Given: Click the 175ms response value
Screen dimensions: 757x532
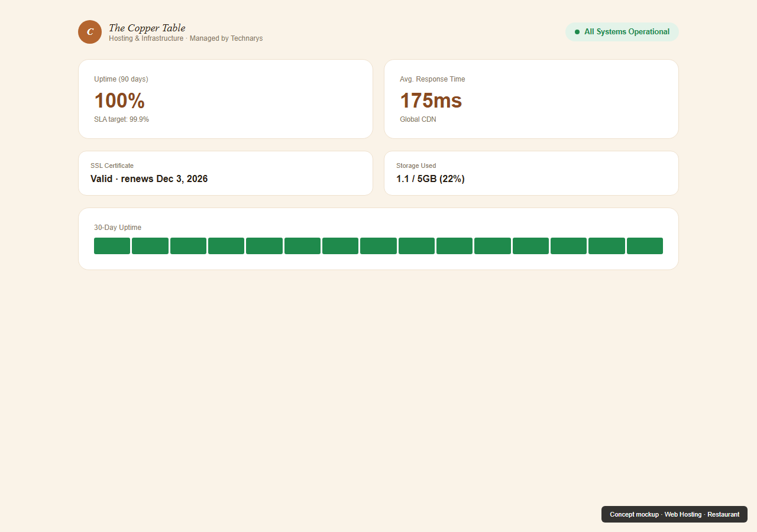Looking at the screenshot, I should [431, 100].
